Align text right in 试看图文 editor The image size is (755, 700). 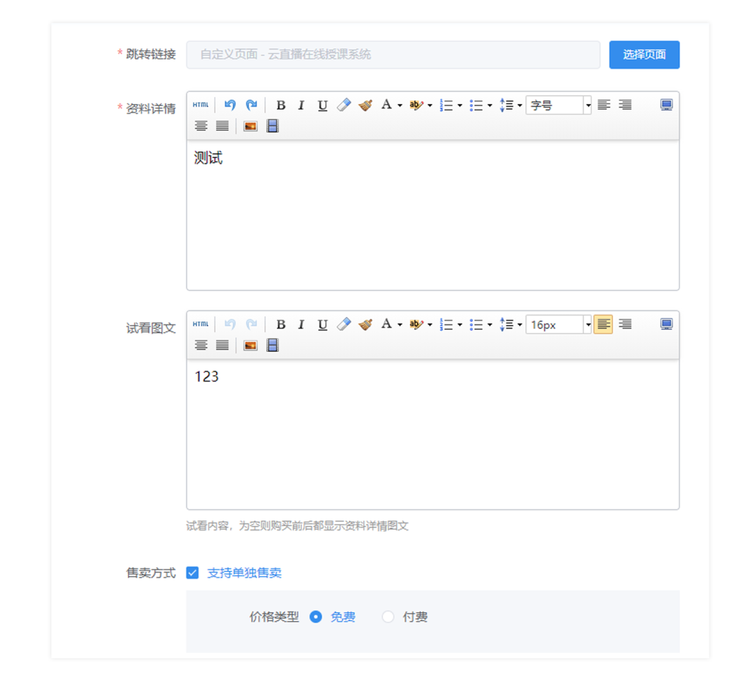click(625, 324)
